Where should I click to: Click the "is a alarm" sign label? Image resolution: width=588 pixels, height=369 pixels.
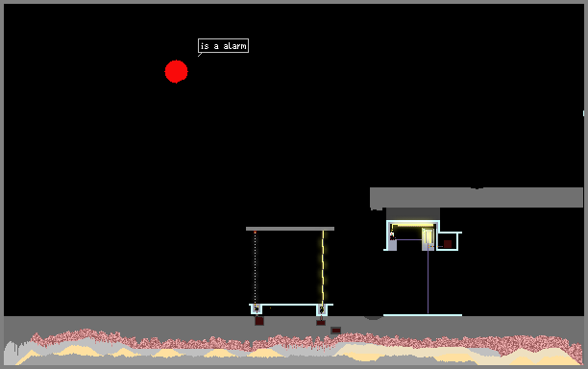pyautogui.click(x=223, y=46)
